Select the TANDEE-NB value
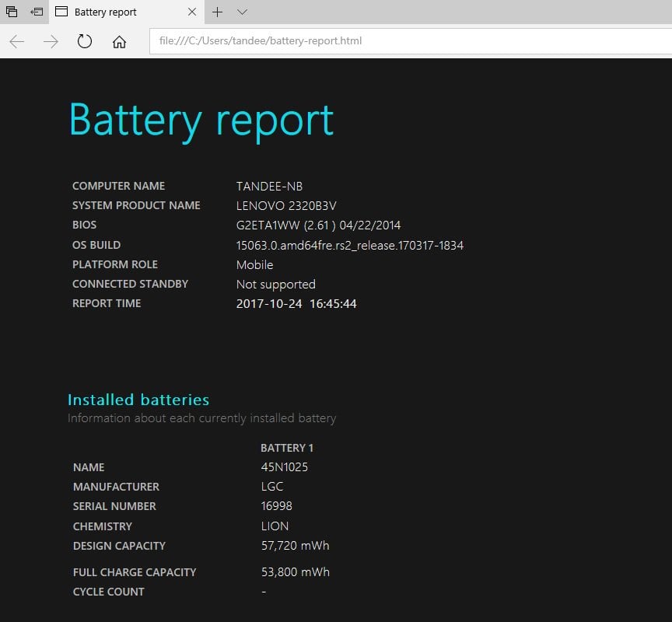The image size is (672, 622). click(269, 187)
